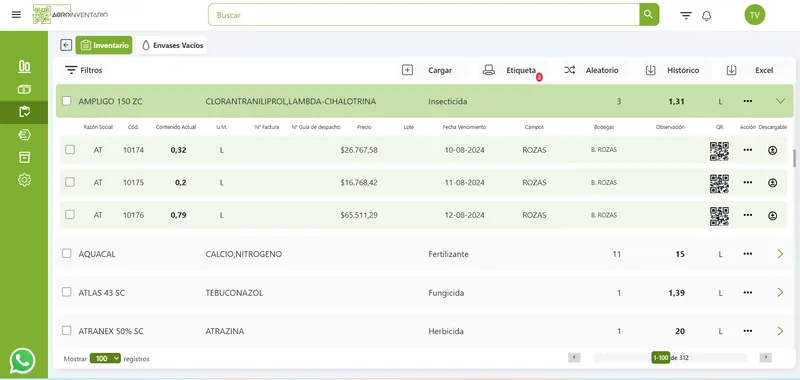Open more options for ATLAS 43 SC
Screen dimensions: 800x380
pos(747,292)
